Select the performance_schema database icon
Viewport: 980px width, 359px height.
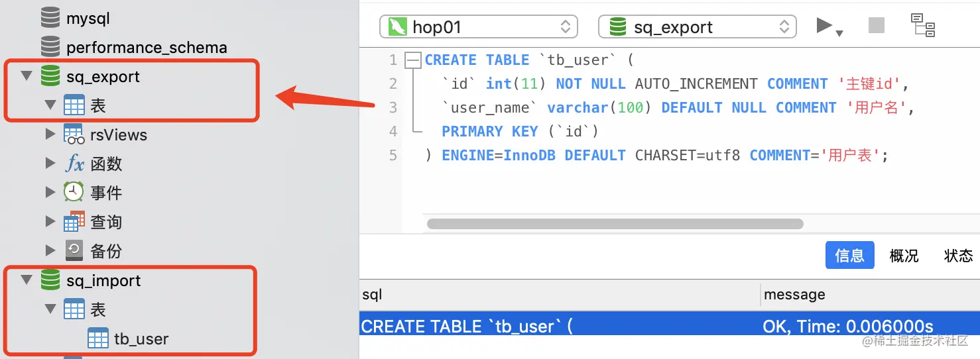(x=50, y=47)
